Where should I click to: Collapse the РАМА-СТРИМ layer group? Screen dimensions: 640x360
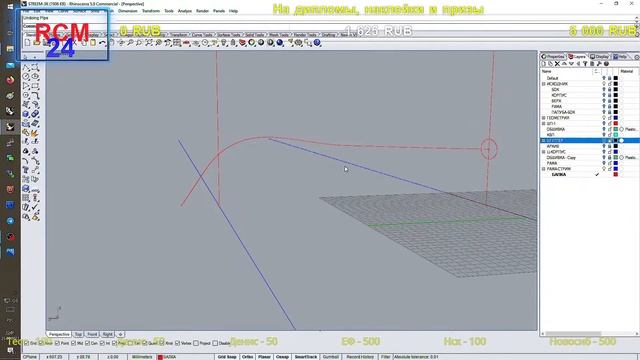(544, 169)
